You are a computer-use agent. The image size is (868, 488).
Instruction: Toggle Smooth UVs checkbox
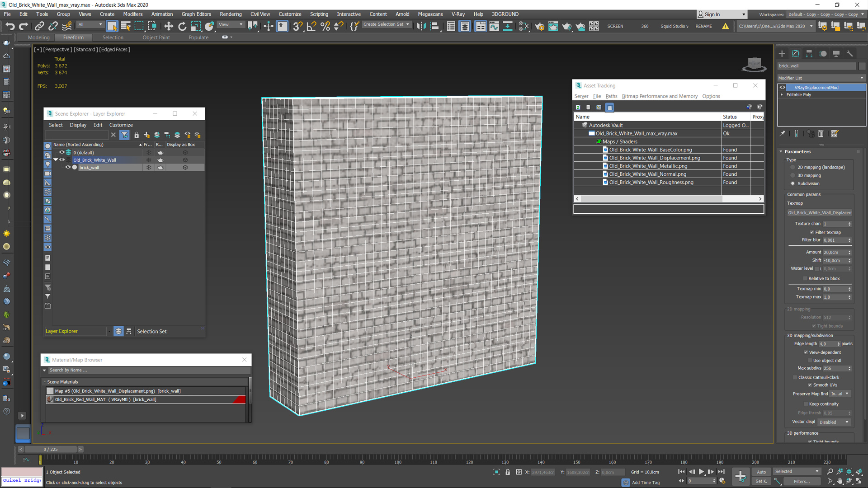tap(810, 385)
